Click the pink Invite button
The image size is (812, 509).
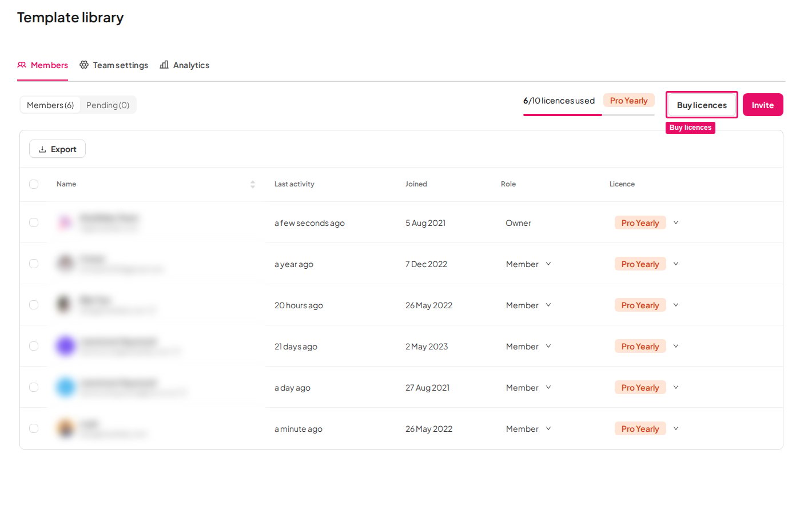coord(763,105)
